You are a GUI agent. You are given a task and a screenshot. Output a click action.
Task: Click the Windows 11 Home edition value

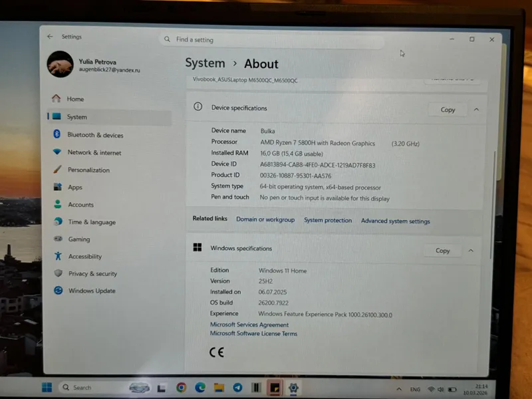point(283,271)
